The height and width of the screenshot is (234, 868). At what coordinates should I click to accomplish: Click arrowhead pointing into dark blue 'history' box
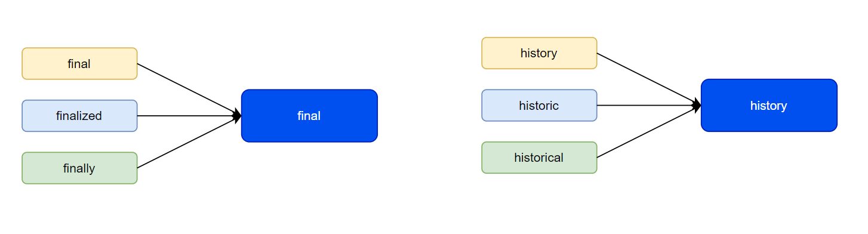point(697,106)
